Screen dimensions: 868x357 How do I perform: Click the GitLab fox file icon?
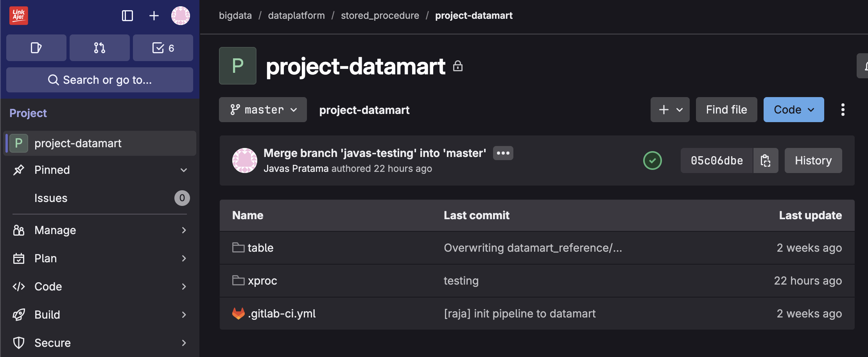click(239, 313)
